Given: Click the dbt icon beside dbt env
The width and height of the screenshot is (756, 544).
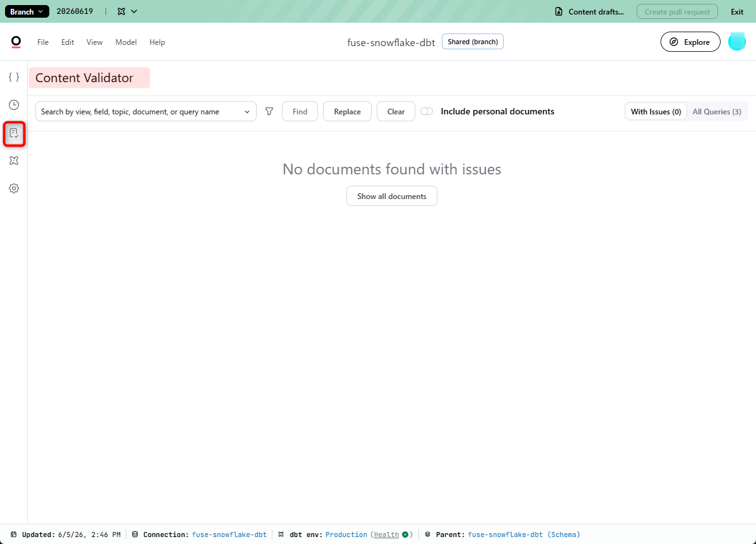Looking at the screenshot, I should click(x=281, y=535).
